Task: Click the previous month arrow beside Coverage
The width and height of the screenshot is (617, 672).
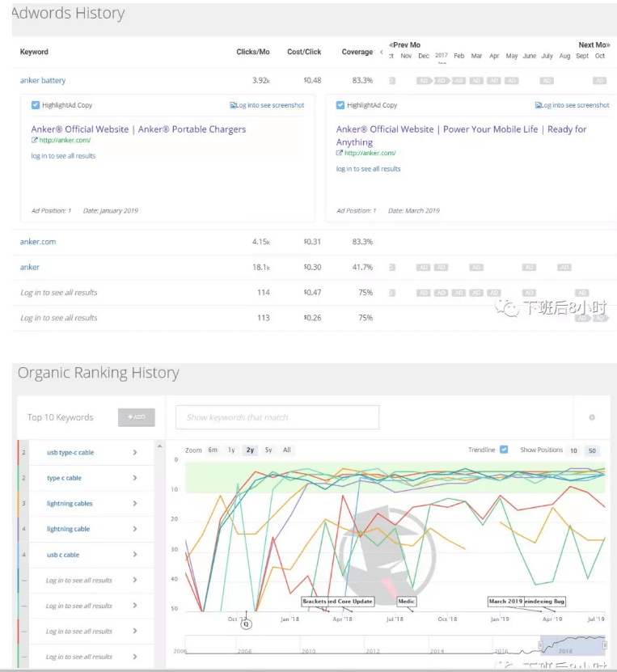Action: (x=381, y=53)
